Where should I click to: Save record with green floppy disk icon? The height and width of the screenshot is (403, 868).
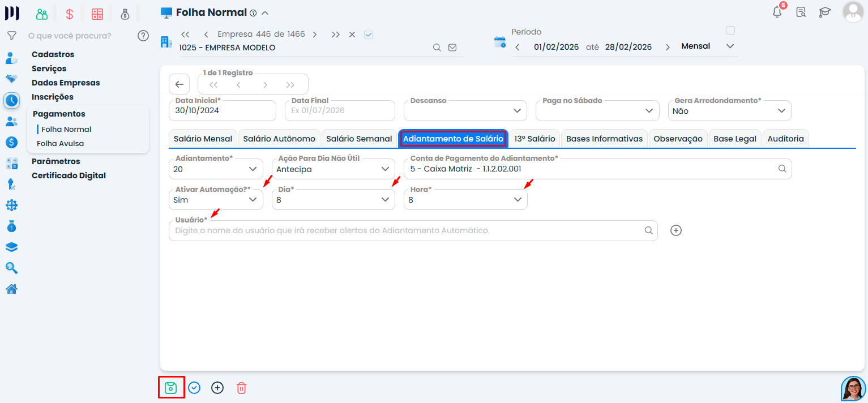coord(171,388)
